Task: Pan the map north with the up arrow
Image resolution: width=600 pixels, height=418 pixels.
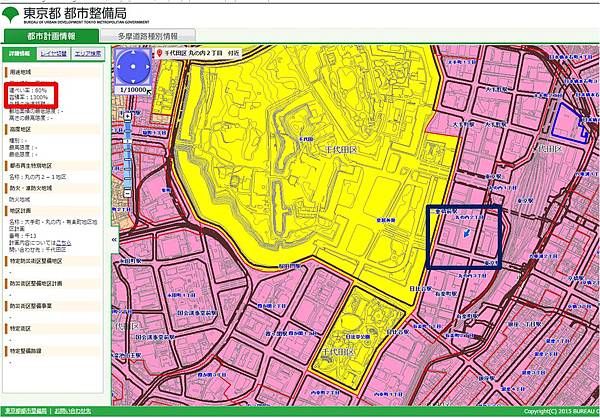Action: (133, 53)
